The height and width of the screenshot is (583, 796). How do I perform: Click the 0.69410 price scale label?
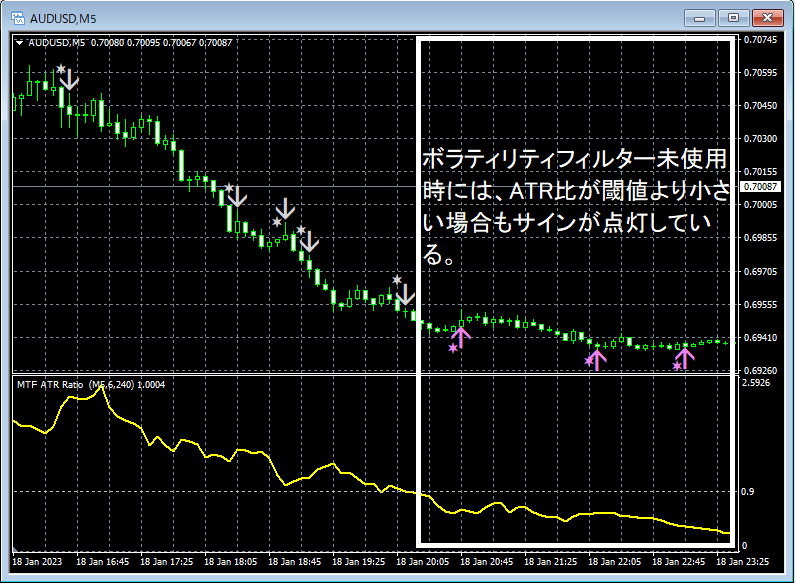pyautogui.click(x=760, y=338)
